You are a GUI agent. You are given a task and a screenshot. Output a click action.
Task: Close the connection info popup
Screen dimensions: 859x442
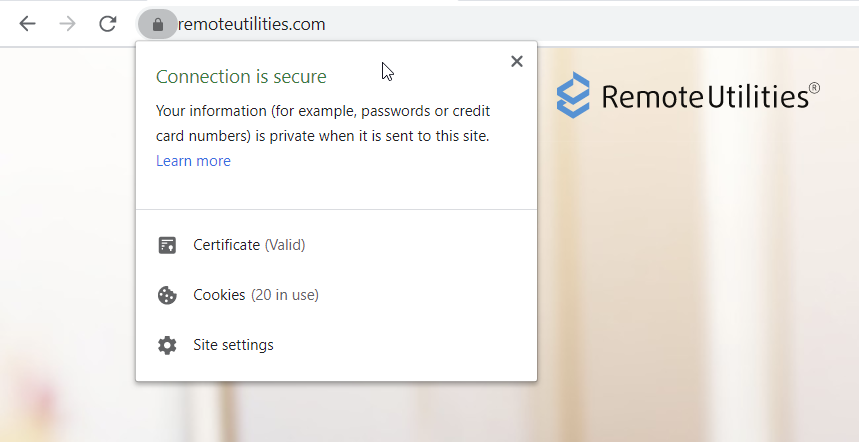516,61
